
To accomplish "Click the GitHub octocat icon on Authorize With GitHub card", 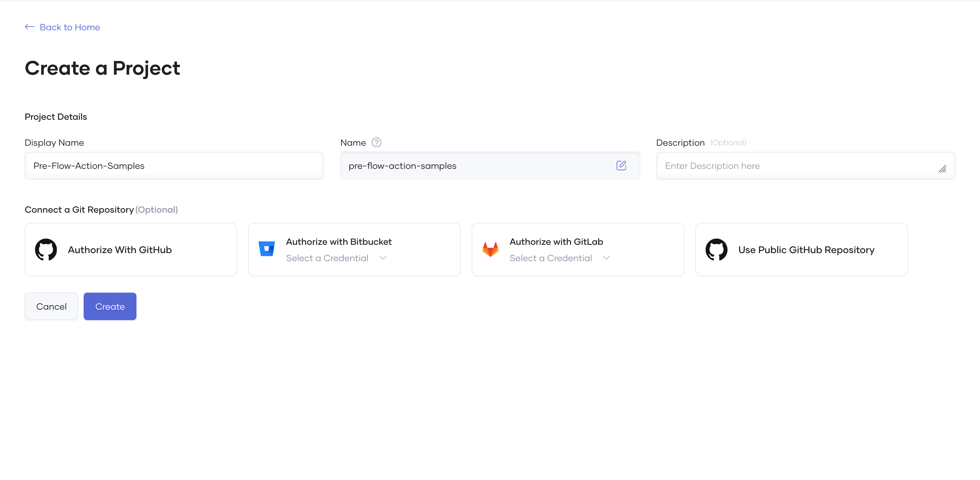I will pyautogui.click(x=46, y=249).
